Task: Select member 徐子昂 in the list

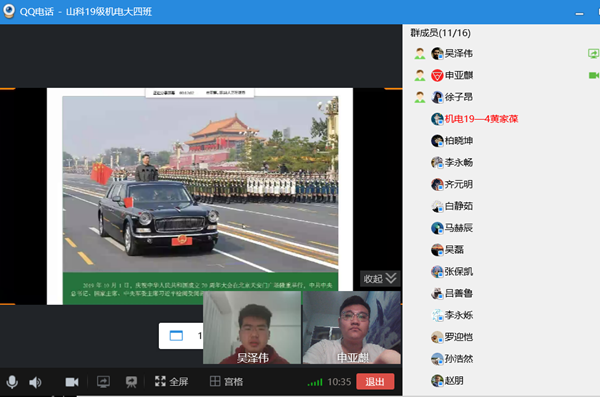Action: [452, 97]
